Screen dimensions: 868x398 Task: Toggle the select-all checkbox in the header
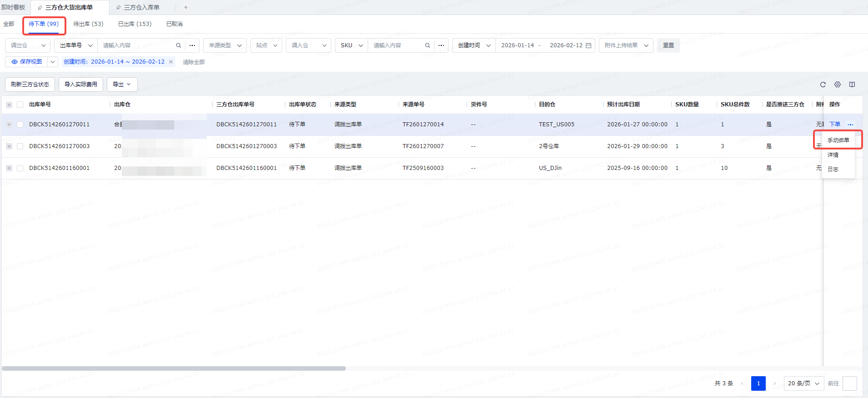pos(20,104)
